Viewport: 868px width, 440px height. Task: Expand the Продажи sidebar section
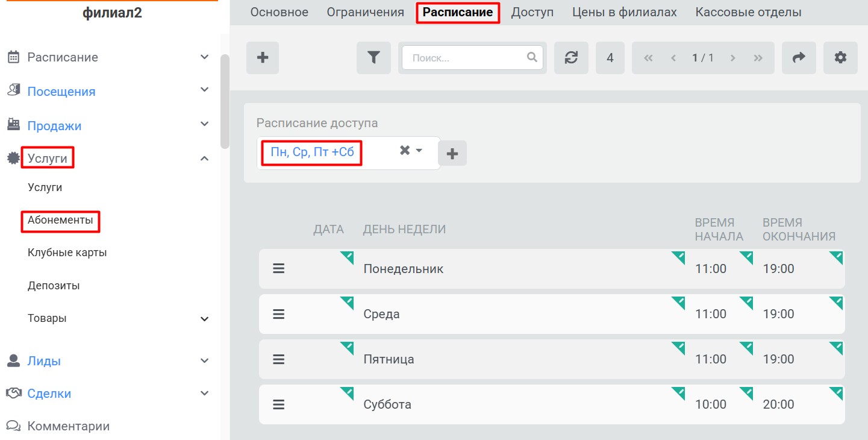205,124
